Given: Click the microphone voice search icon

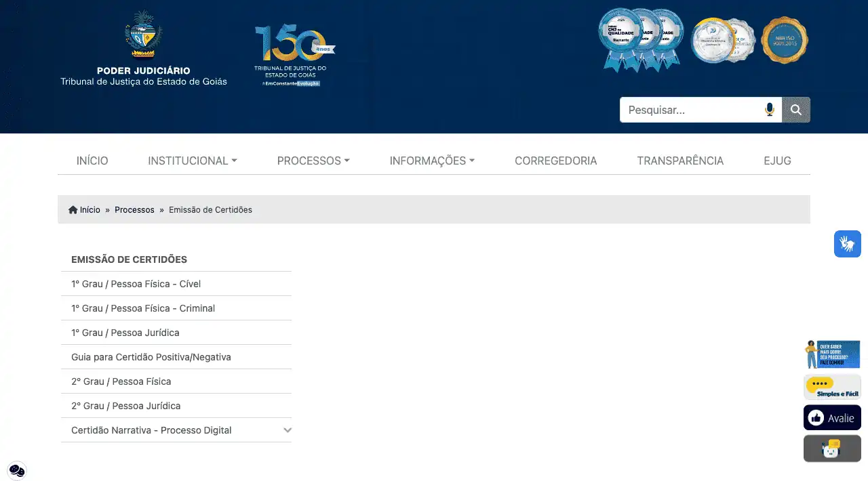Looking at the screenshot, I should (769, 110).
